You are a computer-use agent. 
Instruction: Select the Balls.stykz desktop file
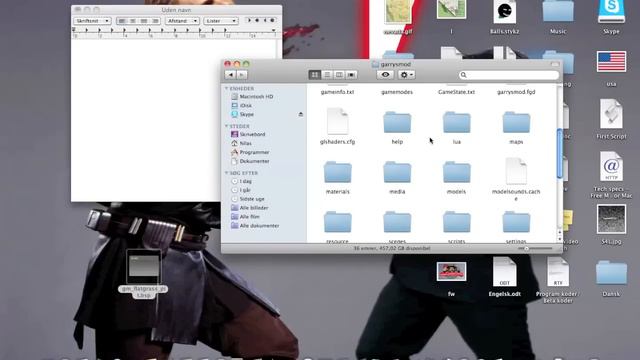coord(504,12)
